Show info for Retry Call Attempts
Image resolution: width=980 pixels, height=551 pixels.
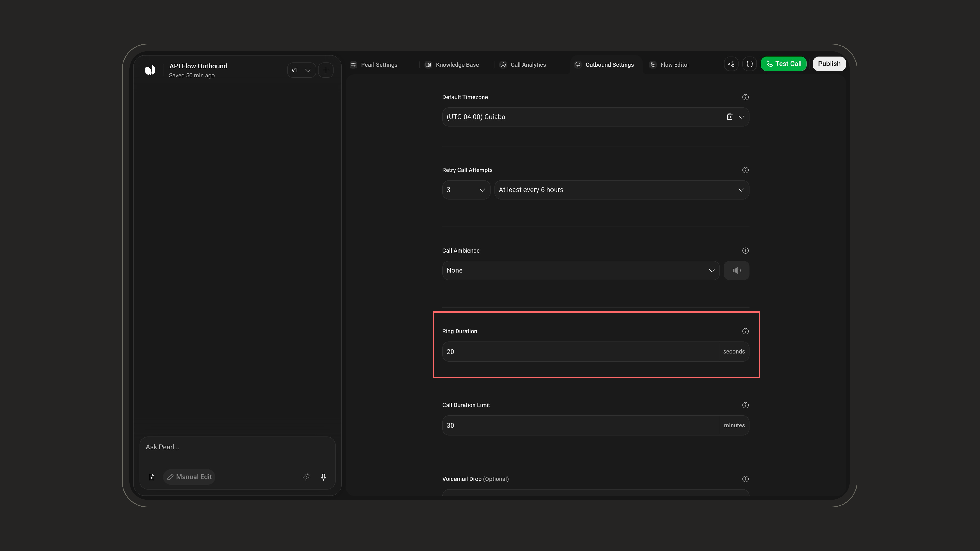pos(745,170)
